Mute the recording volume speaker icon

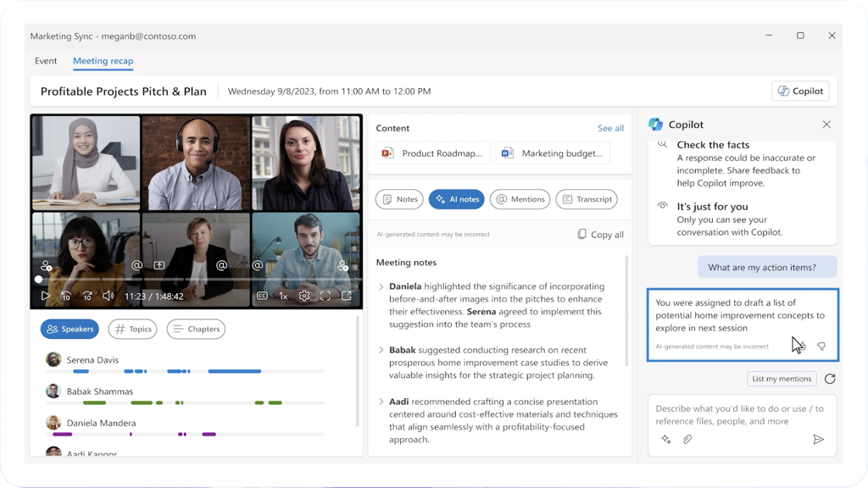[x=108, y=296]
